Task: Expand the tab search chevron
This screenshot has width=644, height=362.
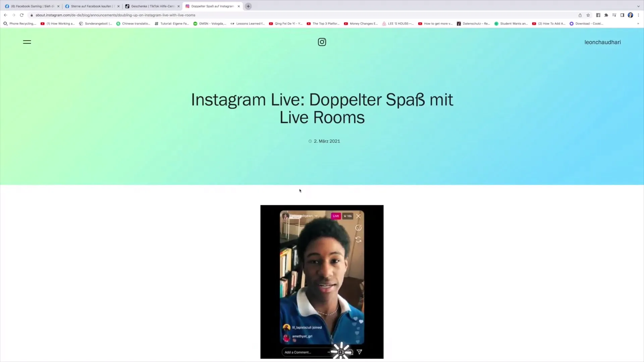Action: (638, 6)
